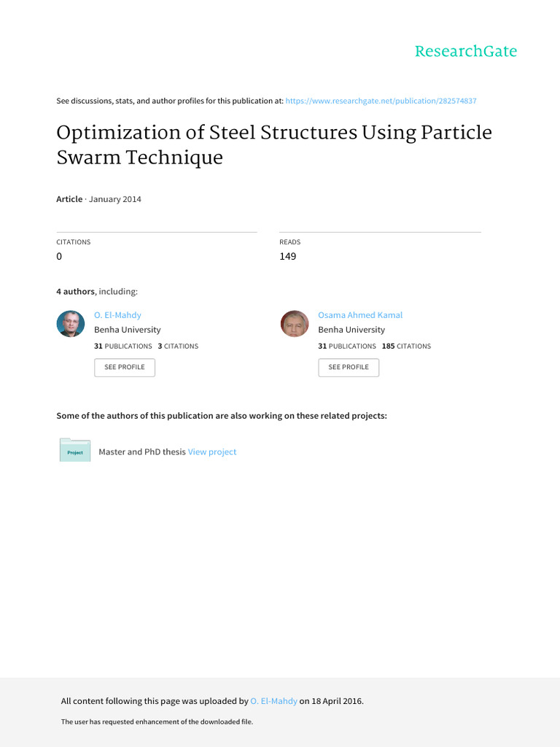Open the ResearchGate publication URL

381,101
